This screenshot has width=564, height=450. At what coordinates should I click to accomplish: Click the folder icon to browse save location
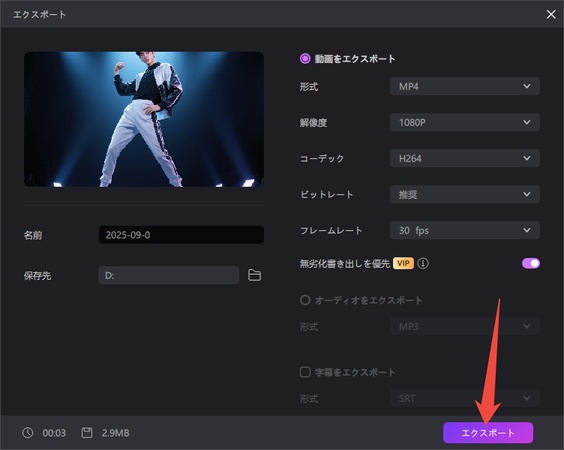[254, 275]
